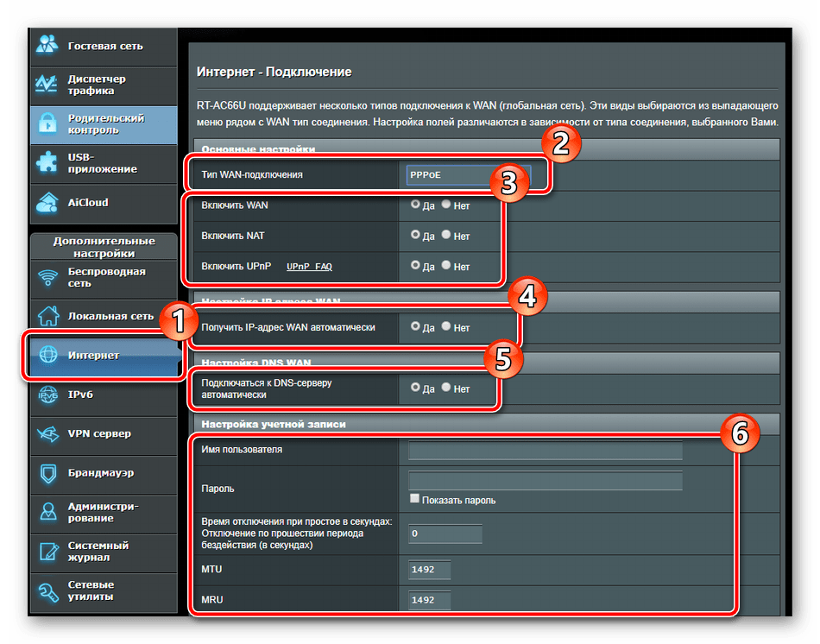Screen dimensions: 820x644
Task: Go to Родительский контроль page
Action: click(104, 124)
